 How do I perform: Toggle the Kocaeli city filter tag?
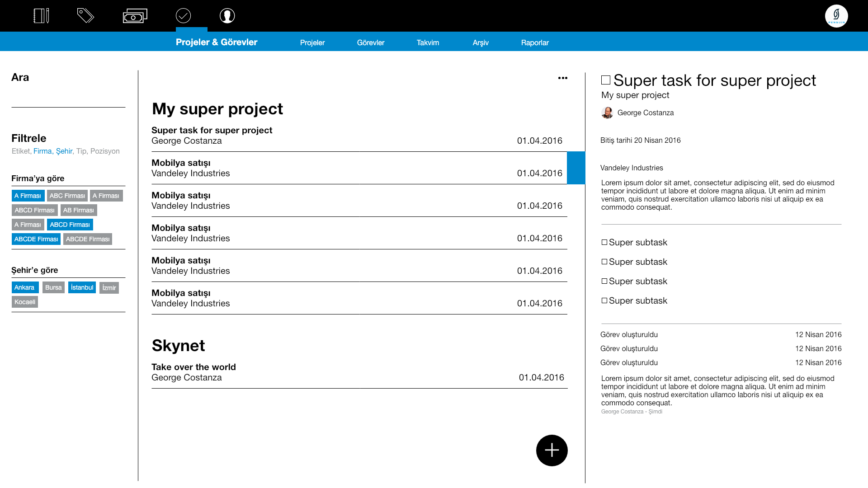(25, 302)
